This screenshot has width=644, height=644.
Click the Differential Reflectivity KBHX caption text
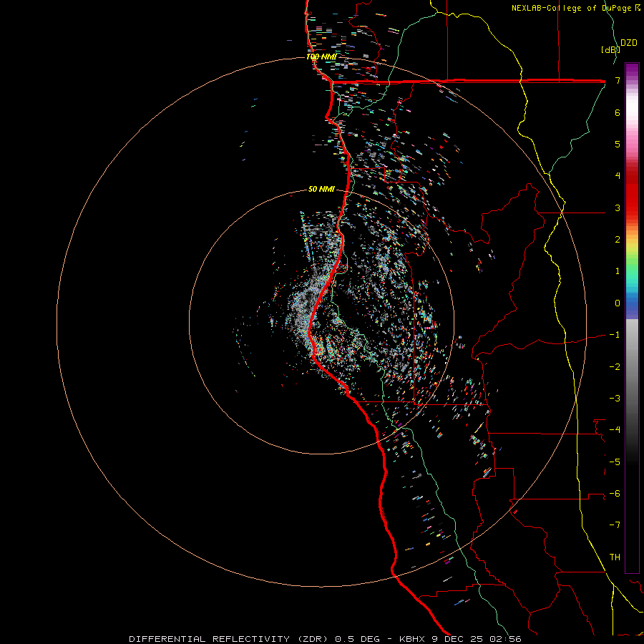(x=326, y=639)
